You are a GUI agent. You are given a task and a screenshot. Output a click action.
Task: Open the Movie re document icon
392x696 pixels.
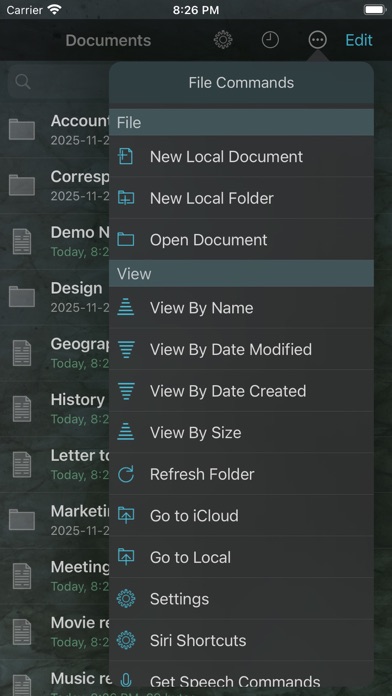click(x=22, y=632)
